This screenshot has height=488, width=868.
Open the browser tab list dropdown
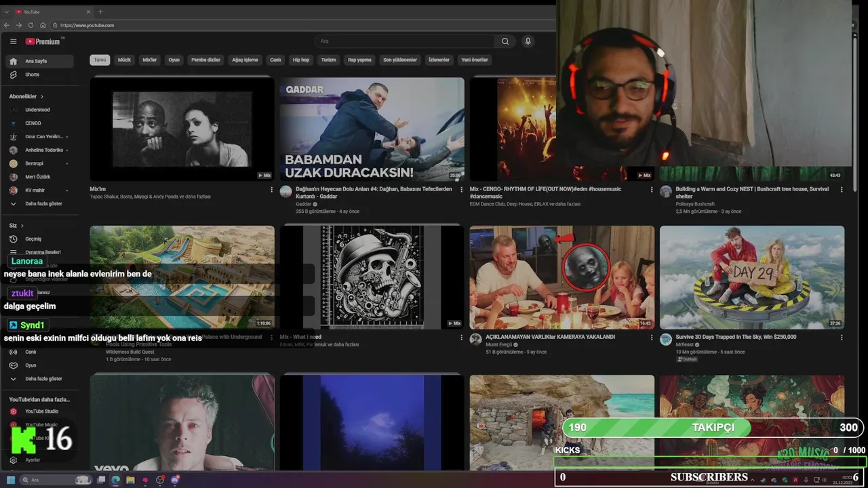[x=6, y=12]
